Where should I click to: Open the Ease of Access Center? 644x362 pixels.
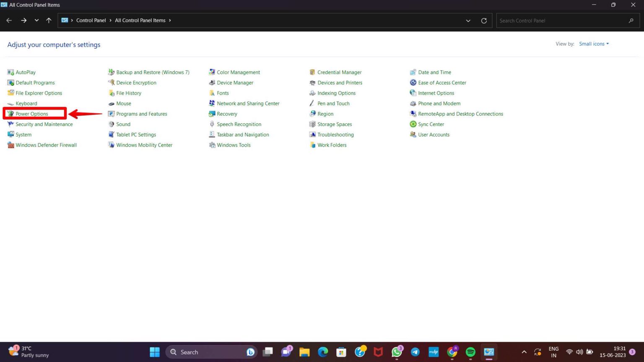(x=442, y=83)
